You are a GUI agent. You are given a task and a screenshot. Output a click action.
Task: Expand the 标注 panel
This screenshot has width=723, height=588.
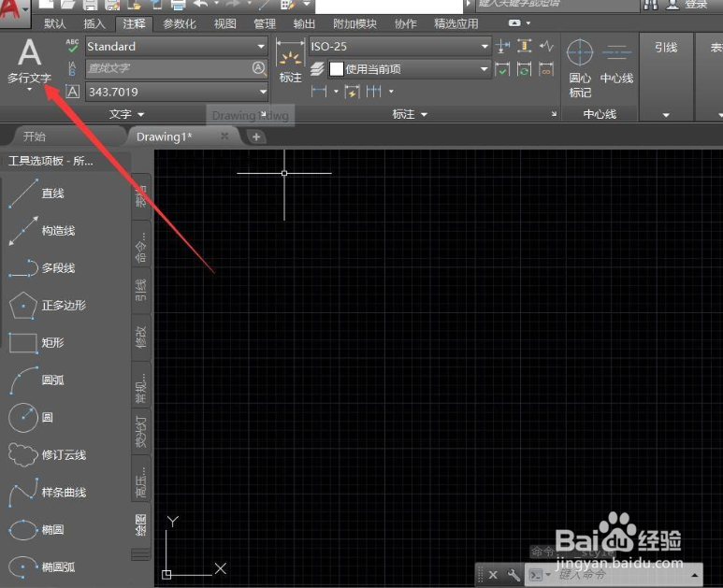click(410, 114)
